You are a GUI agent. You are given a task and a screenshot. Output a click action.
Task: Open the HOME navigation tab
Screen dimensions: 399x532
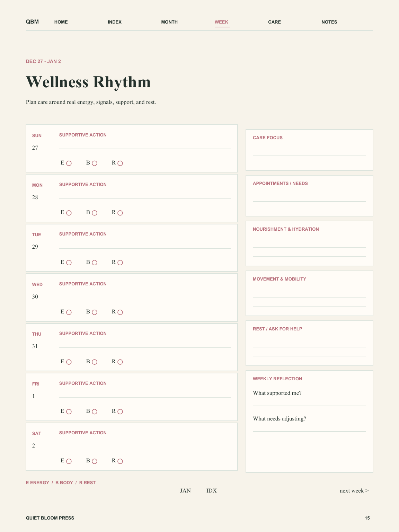(61, 22)
